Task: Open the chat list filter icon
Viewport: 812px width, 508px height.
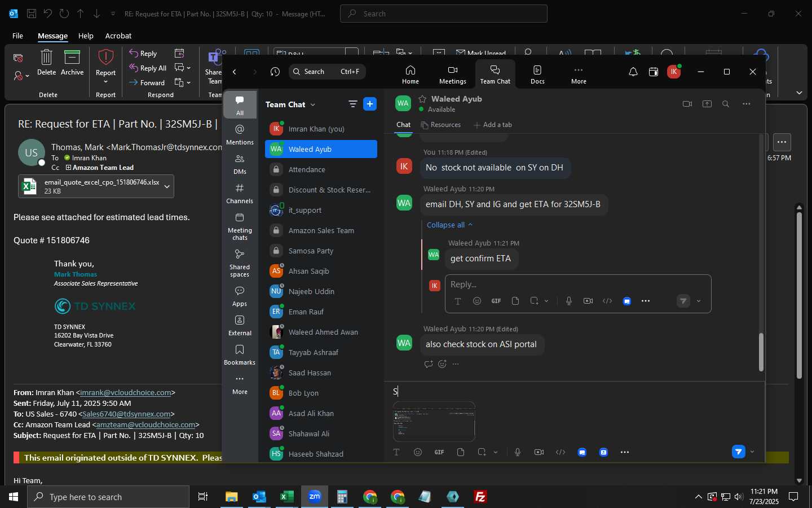Action: pos(353,104)
